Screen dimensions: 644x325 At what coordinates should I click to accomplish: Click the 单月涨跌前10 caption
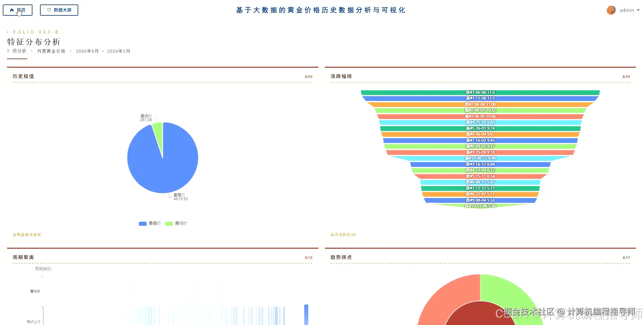pos(343,235)
